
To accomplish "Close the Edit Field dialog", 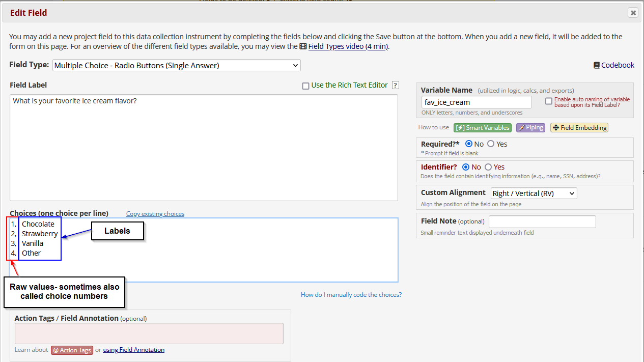I will 633,13.
